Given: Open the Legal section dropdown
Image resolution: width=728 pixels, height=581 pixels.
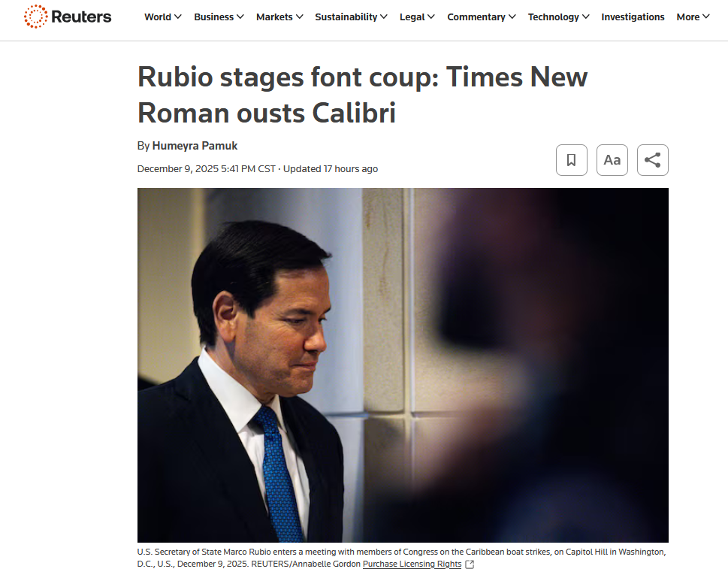Looking at the screenshot, I should 417,17.
